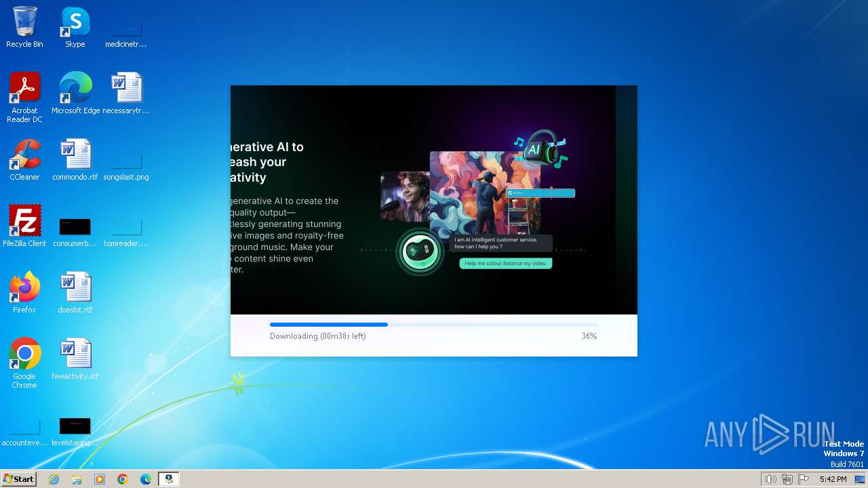Launch Firefox from the desktop
Image resolution: width=868 pixels, height=488 pixels.
point(24,293)
